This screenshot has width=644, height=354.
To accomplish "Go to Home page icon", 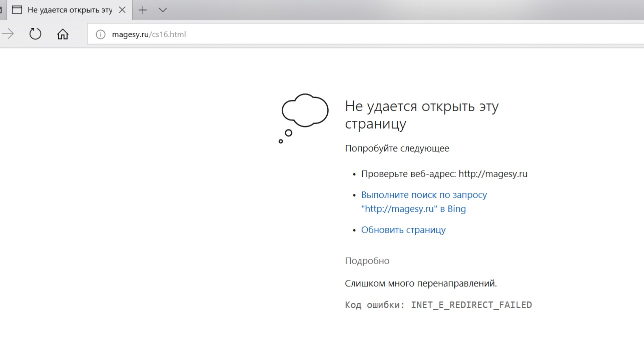I will click(x=63, y=34).
